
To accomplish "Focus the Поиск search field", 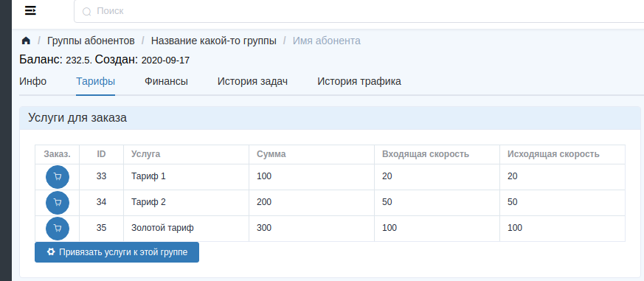I will [x=359, y=11].
